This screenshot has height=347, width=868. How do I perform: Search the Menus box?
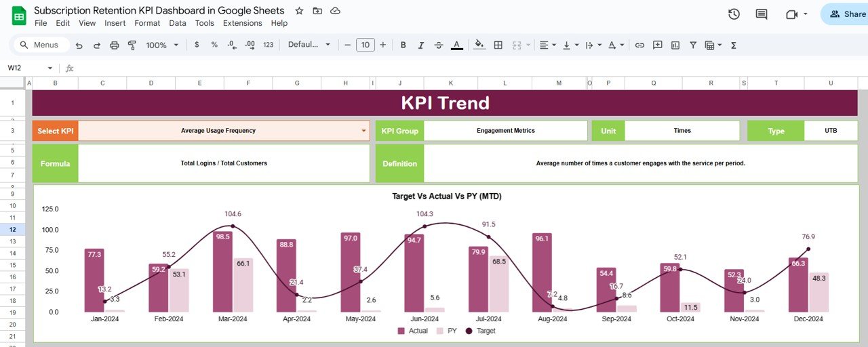(x=41, y=45)
